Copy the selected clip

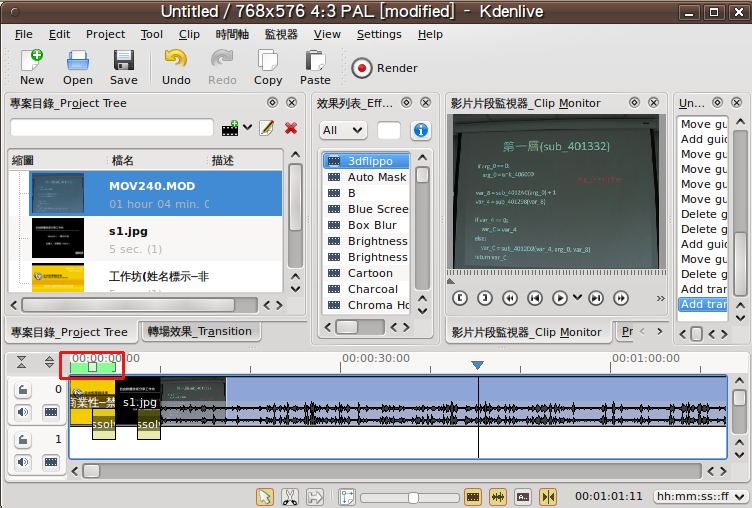pos(268,67)
